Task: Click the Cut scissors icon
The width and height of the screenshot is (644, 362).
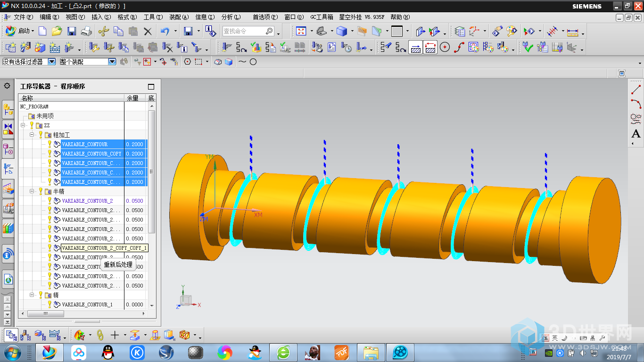Action: (104, 31)
